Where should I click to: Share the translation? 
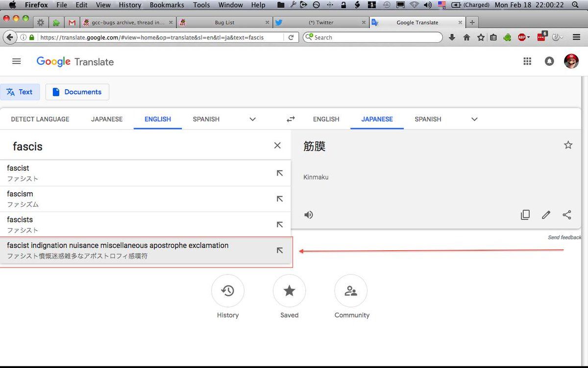pyautogui.click(x=567, y=215)
